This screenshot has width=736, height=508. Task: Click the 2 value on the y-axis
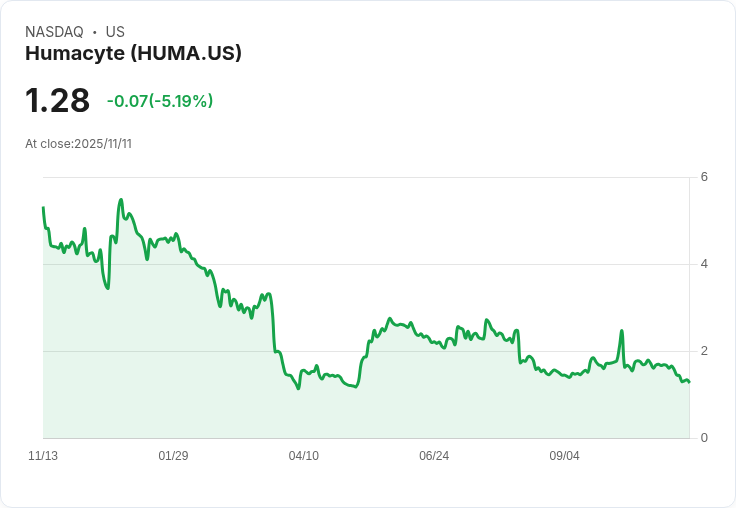[x=704, y=351]
